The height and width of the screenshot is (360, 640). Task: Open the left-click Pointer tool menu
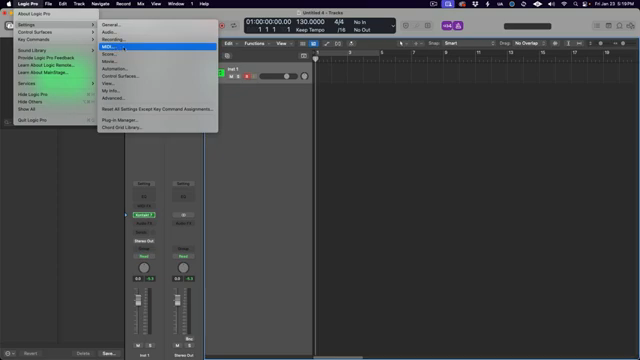point(403,43)
